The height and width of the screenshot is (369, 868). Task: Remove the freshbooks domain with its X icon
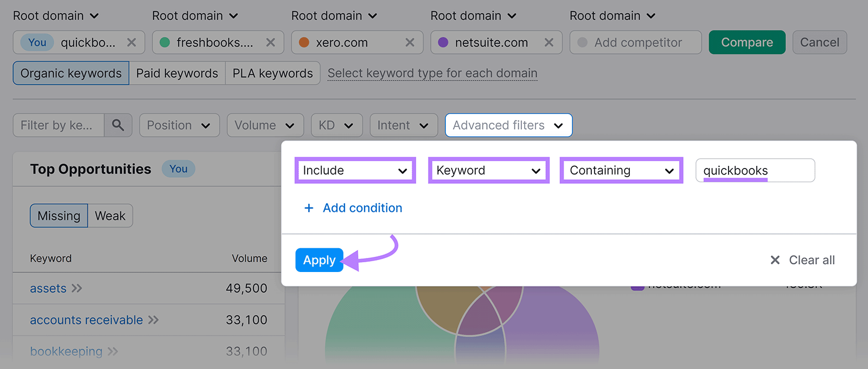pyautogui.click(x=271, y=42)
